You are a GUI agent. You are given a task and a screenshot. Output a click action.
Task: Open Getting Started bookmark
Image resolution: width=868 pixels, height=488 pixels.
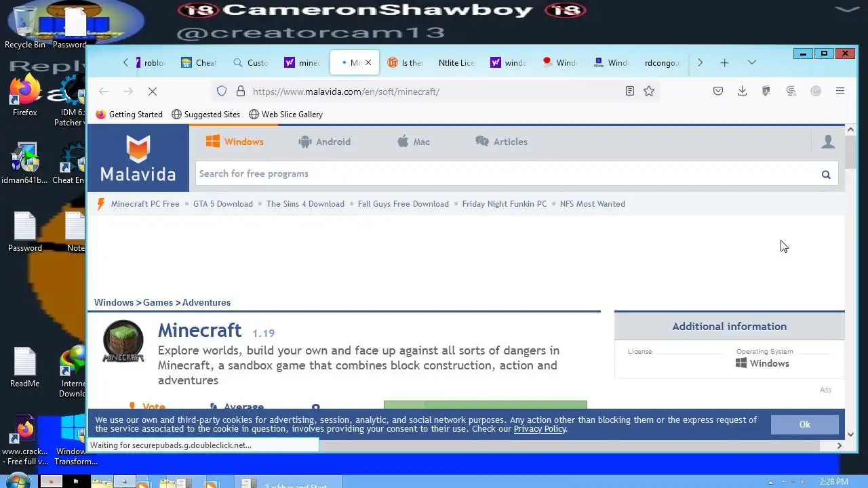coord(130,115)
